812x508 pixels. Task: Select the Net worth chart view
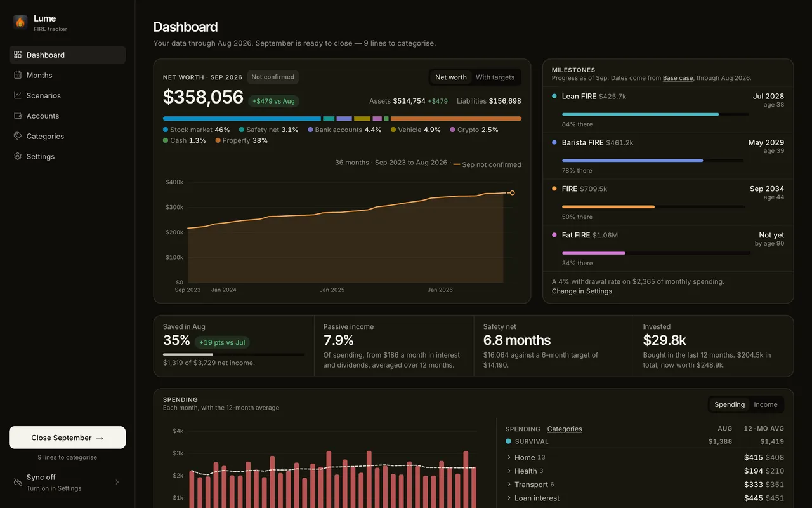[x=450, y=77]
